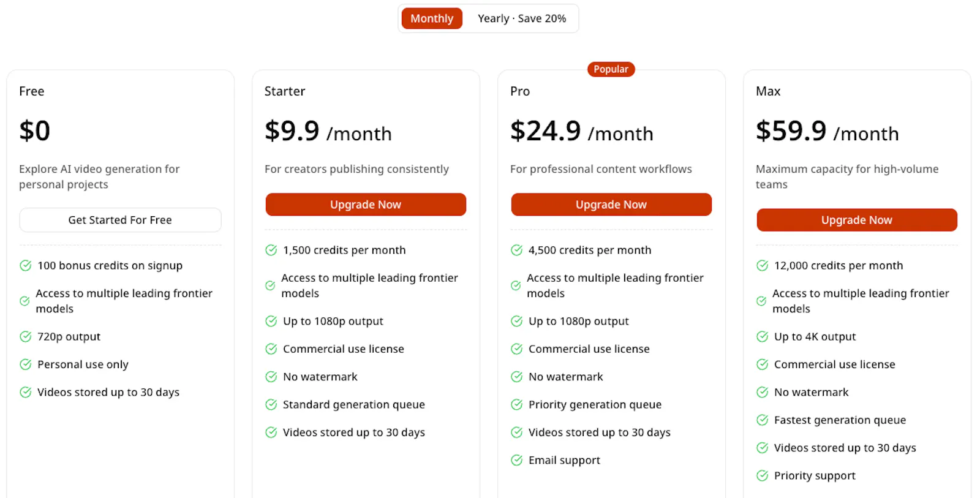The height and width of the screenshot is (498, 980).
Task: Click checkmark icon beside 1,500 credits per month
Action: pos(271,250)
